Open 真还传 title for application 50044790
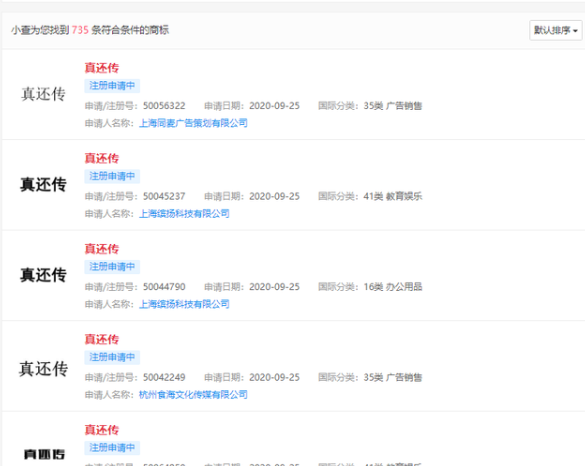The height and width of the screenshot is (466, 585). coord(101,249)
